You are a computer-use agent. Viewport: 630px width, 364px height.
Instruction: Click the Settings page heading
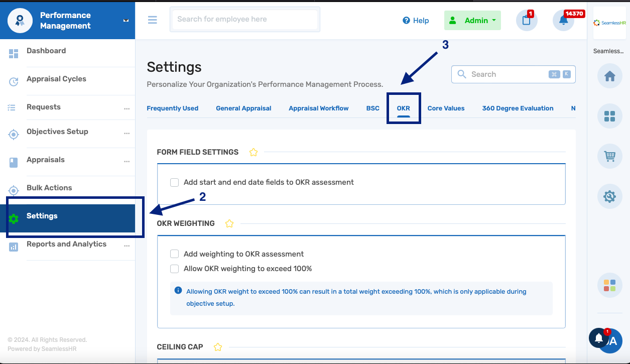174,67
